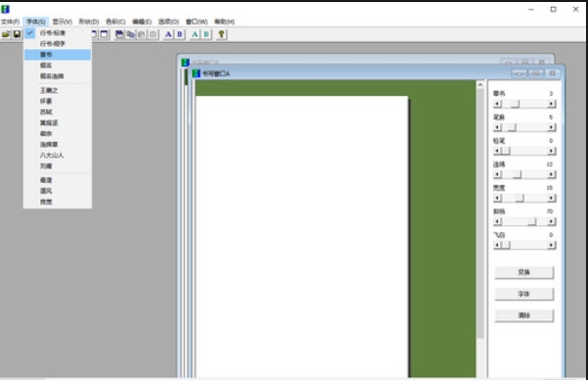The width and height of the screenshot is (588, 380).
Task: Pick the 苏轼 style entry
Action: click(x=58, y=112)
